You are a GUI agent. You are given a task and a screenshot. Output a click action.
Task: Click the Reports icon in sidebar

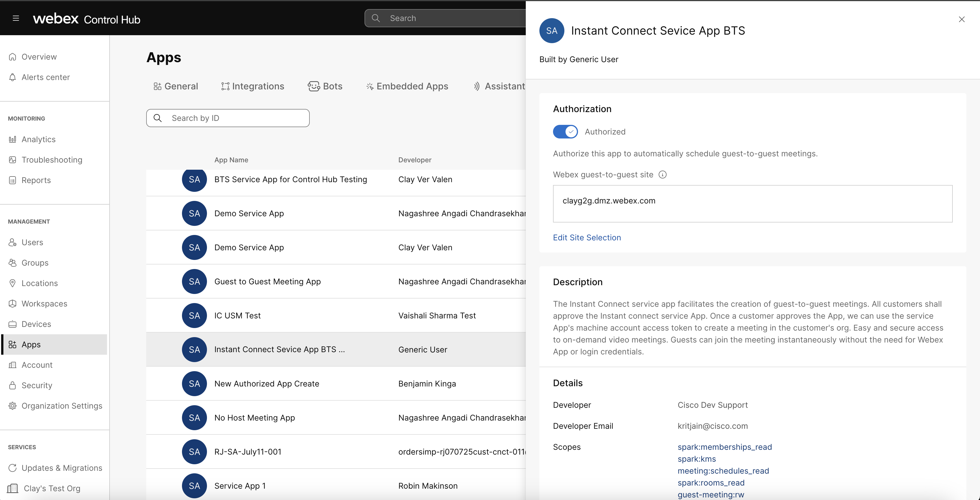pos(12,180)
